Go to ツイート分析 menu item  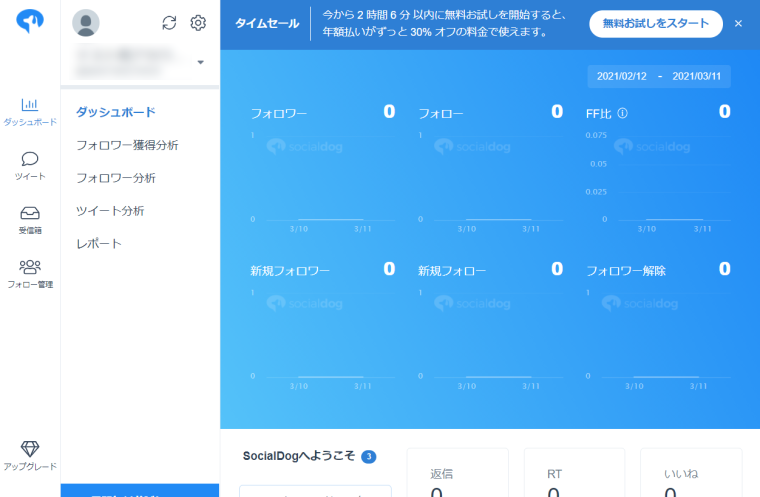[110, 211]
